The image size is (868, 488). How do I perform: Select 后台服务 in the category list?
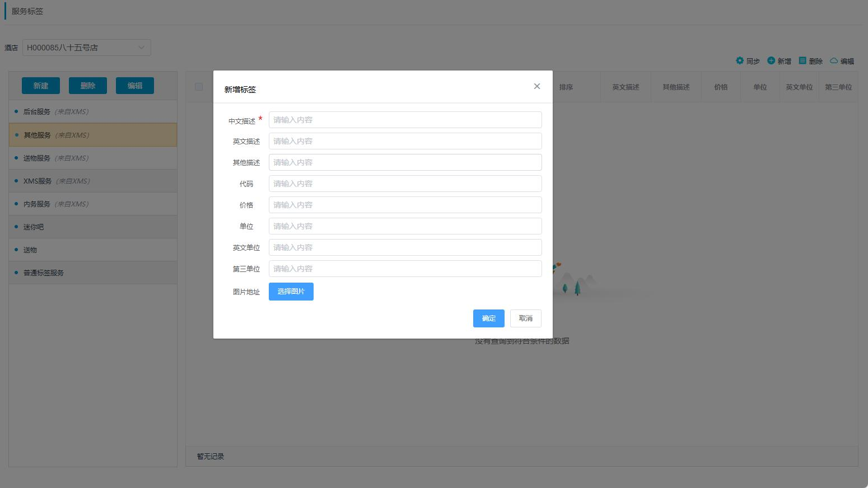pos(37,111)
